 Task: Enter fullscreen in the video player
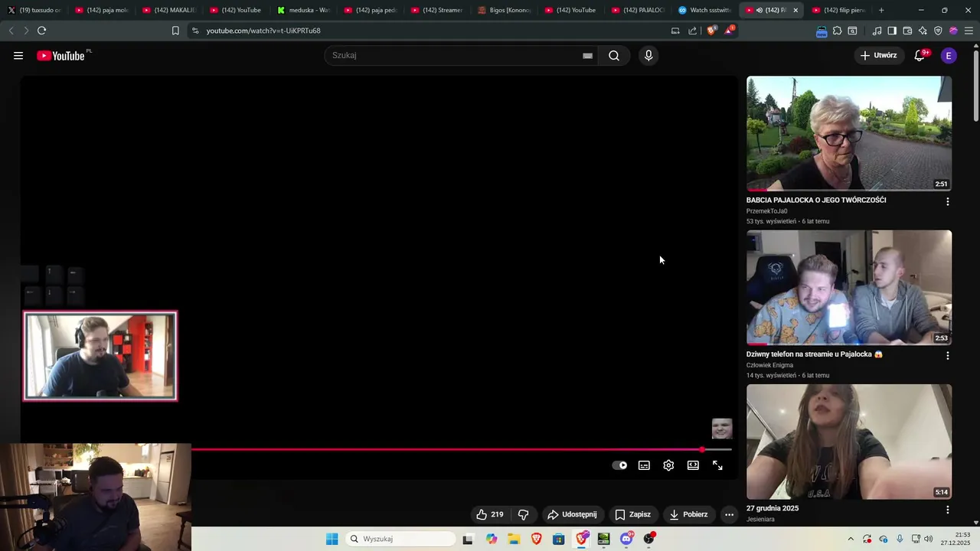pyautogui.click(x=717, y=465)
